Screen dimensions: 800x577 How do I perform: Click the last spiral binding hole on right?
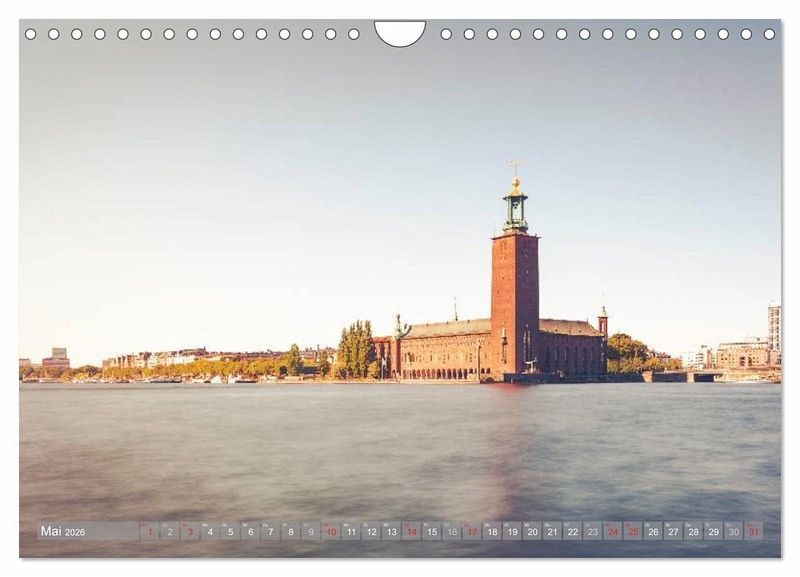click(x=769, y=34)
